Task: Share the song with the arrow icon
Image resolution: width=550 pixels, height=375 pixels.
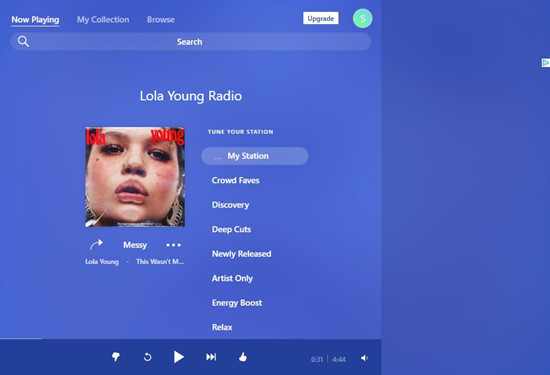Action: pos(96,245)
